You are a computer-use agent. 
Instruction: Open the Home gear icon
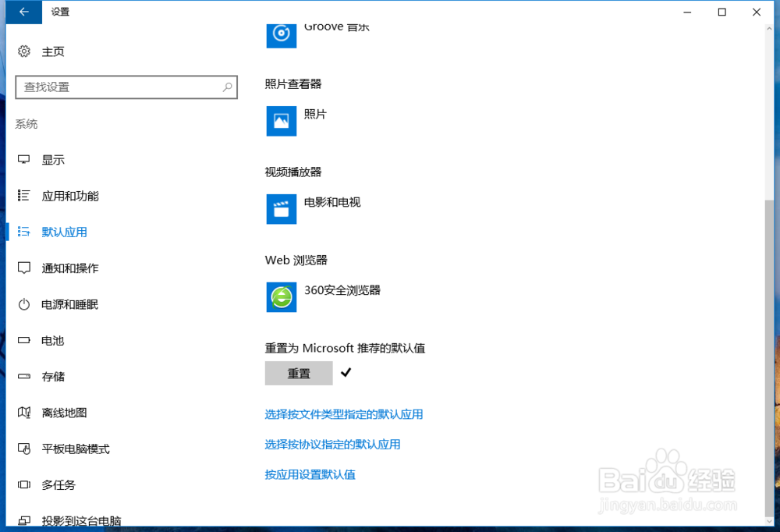point(24,51)
